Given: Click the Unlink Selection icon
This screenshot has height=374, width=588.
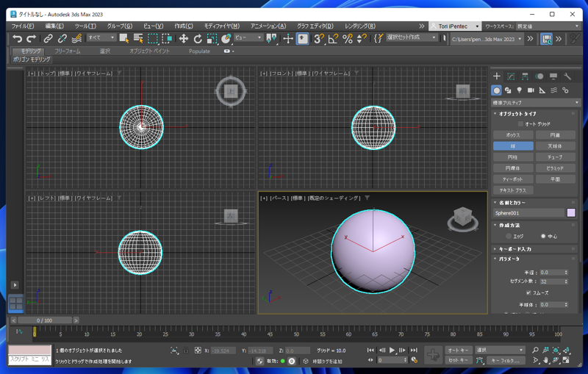Looking at the screenshot, I should point(62,38).
